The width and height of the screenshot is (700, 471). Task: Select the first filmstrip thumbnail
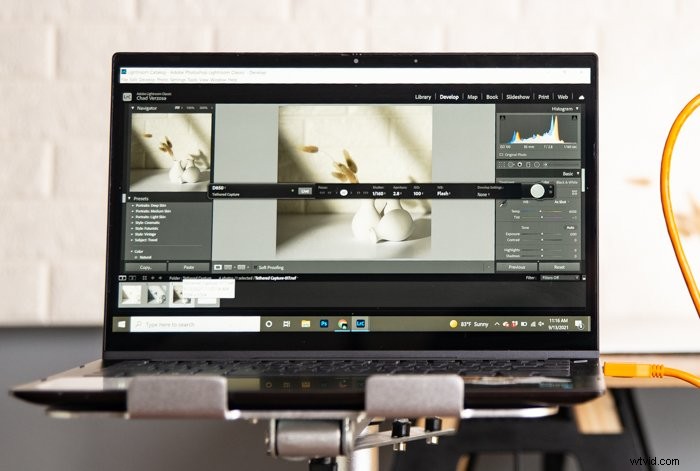click(x=131, y=295)
